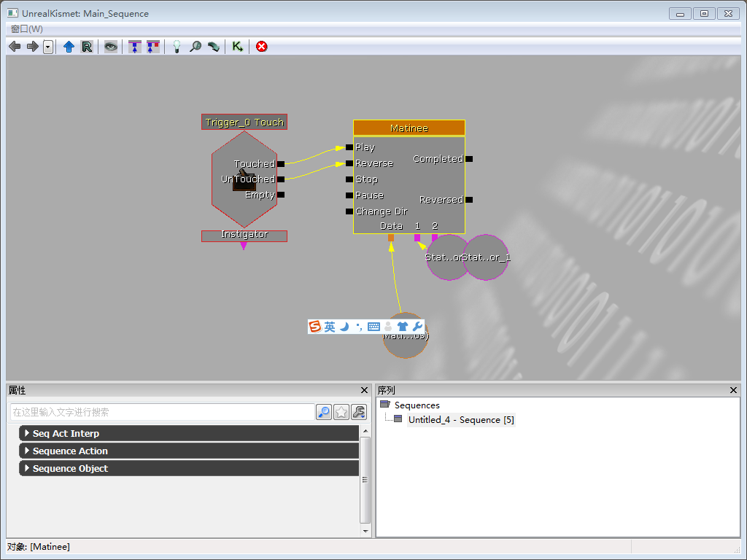Select the Stat..or_1 object variable

(486, 257)
